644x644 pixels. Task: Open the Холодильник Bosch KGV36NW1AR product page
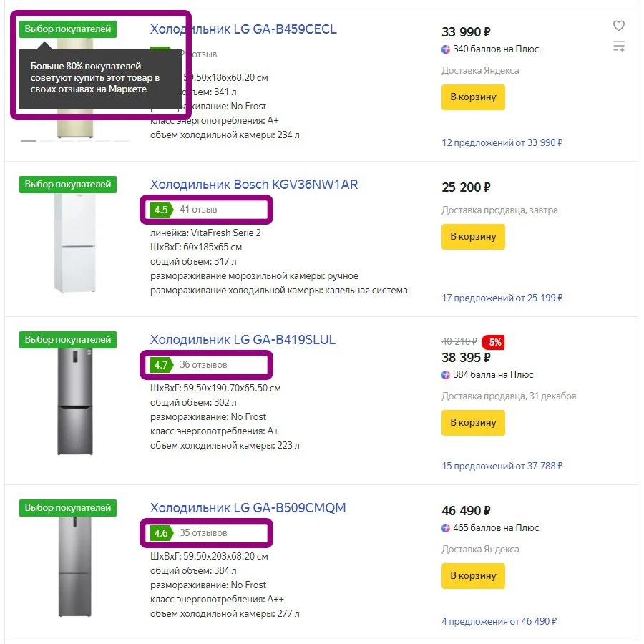pyautogui.click(x=253, y=185)
